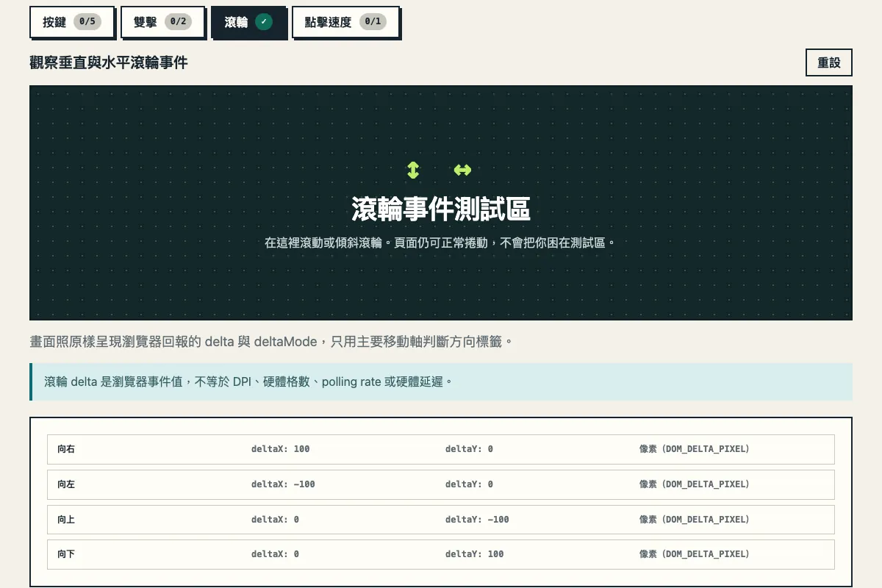Click the 0/5 badge on 按鍵 tab
Screen dimensions: 882x588
coord(87,22)
